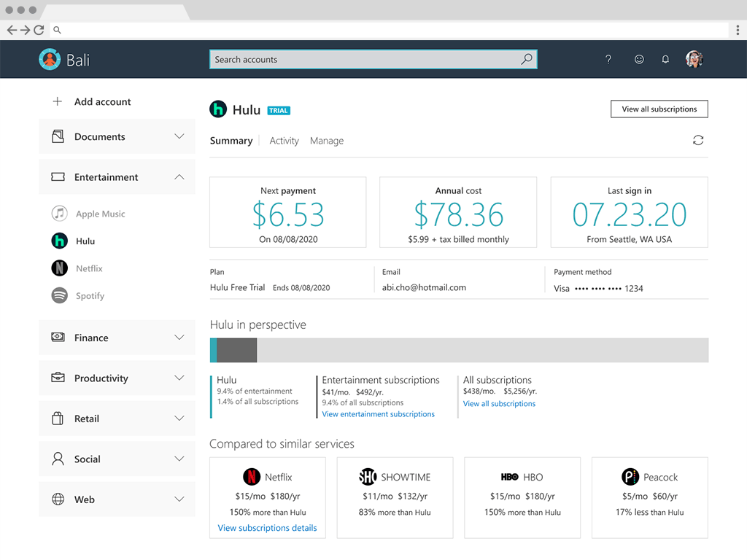Viewport: 747px width, 560px height.
Task: Click the Netflix icon in sidebar
Action: point(60,268)
